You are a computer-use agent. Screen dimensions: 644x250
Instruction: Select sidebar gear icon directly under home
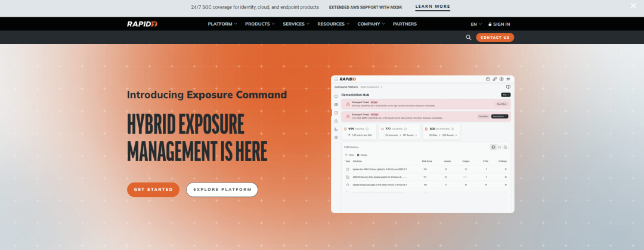(x=336, y=104)
